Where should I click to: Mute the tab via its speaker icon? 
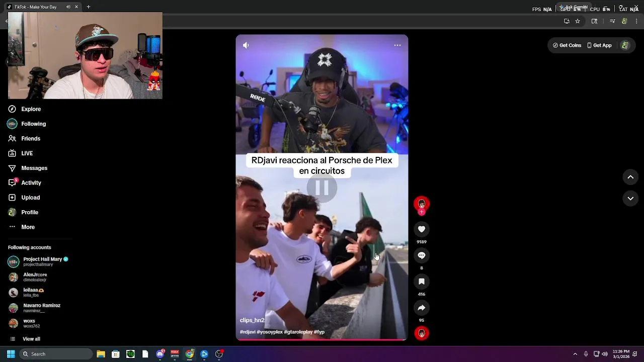[68, 7]
